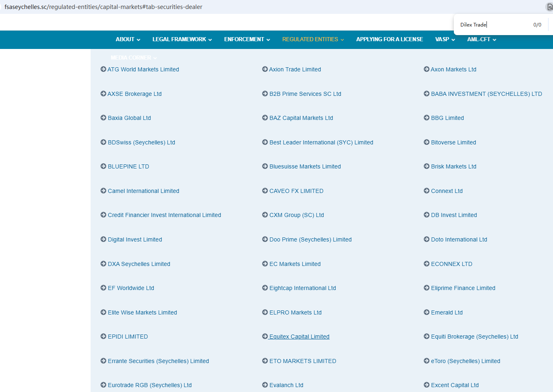The width and height of the screenshot is (553, 392).
Task: Click the arrow icon beside CXM Group (SC) Ltd
Action: pos(265,215)
